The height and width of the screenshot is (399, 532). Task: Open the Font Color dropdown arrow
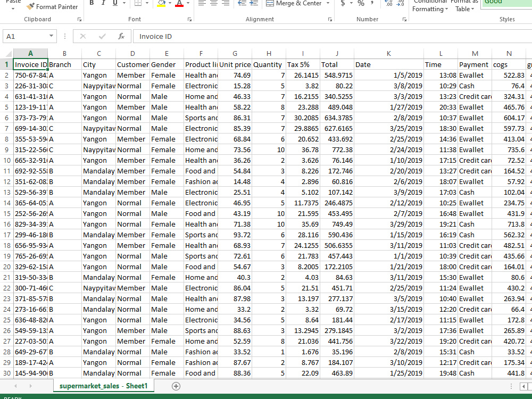(x=188, y=3)
